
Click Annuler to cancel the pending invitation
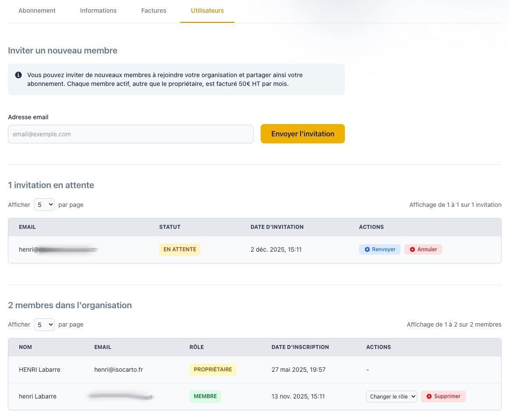pyautogui.click(x=423, y=249)
